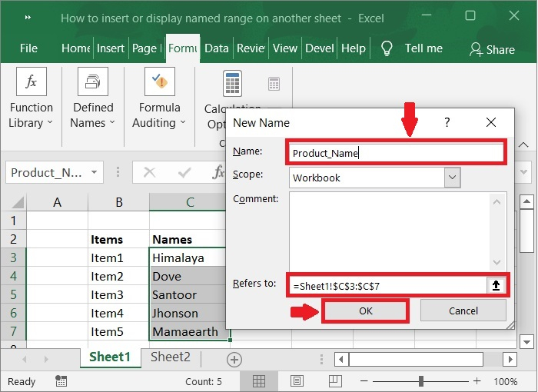This screenshot has height=392, width=538.
Task: Open the Developer tab
Action: 320,48
